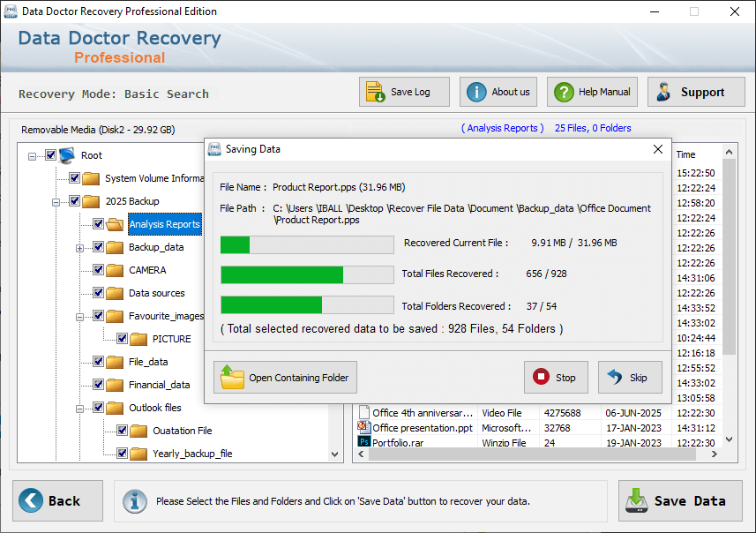
Task: Click the Help Manual button
Action: 592,92
